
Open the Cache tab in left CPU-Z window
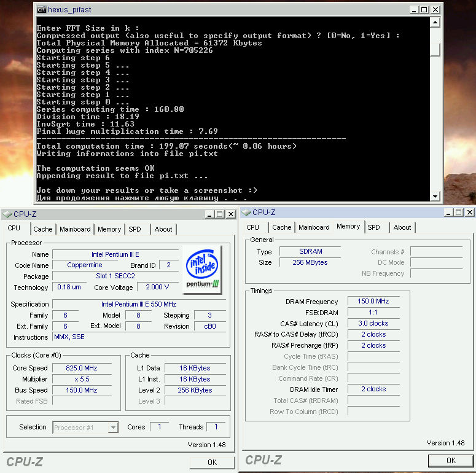pyautogui.click(x=43, y=229)
